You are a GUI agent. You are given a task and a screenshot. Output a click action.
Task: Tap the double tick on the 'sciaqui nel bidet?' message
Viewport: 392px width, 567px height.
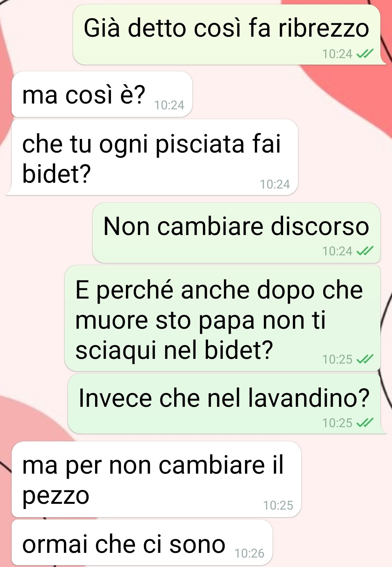364,359
